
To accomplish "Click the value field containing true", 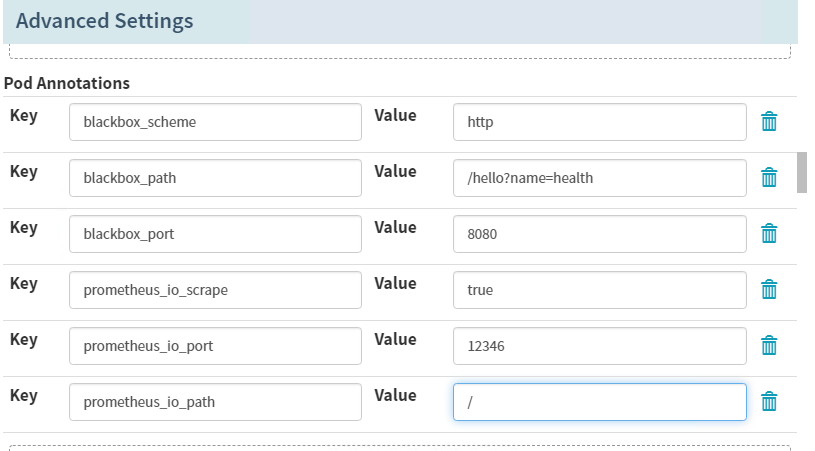I will click(599, 290).
